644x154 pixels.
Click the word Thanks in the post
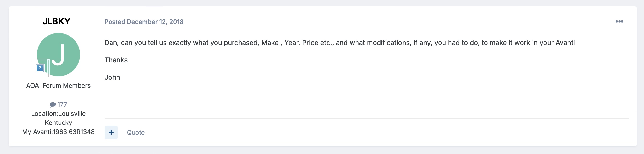(116, 60)
